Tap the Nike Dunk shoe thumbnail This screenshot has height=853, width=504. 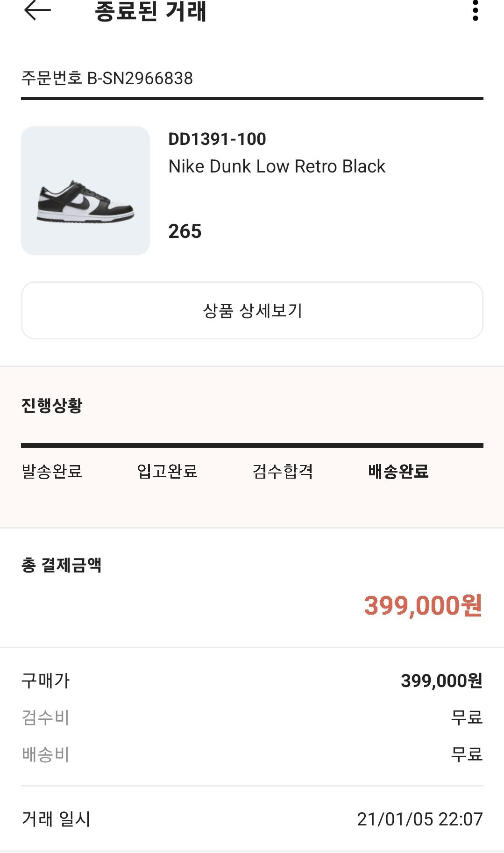[85, 191]
